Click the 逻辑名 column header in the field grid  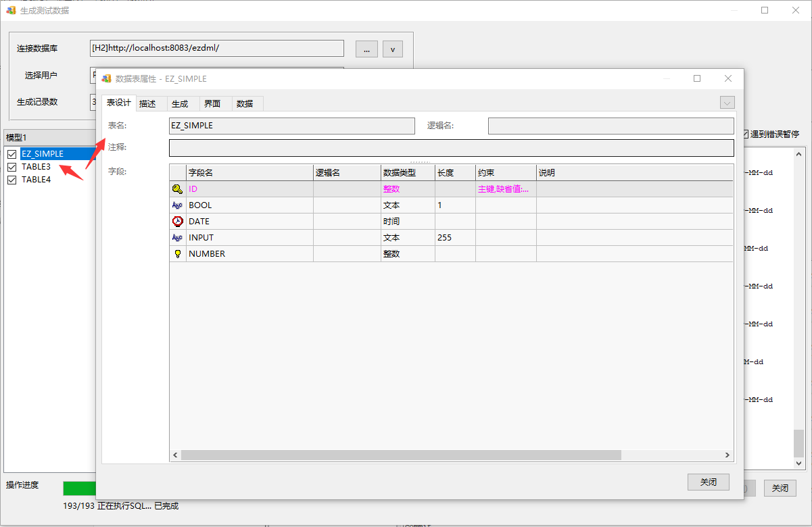coord(347,173)
